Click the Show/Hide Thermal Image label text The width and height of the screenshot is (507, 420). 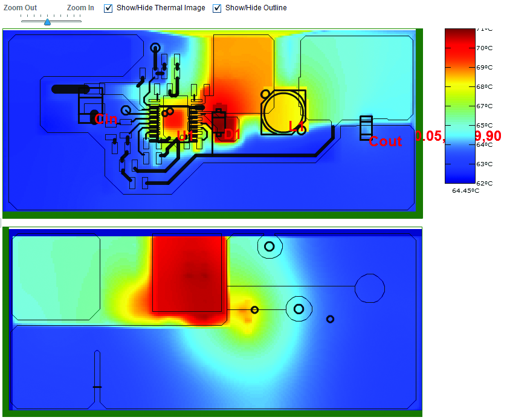tap(161, 8)
